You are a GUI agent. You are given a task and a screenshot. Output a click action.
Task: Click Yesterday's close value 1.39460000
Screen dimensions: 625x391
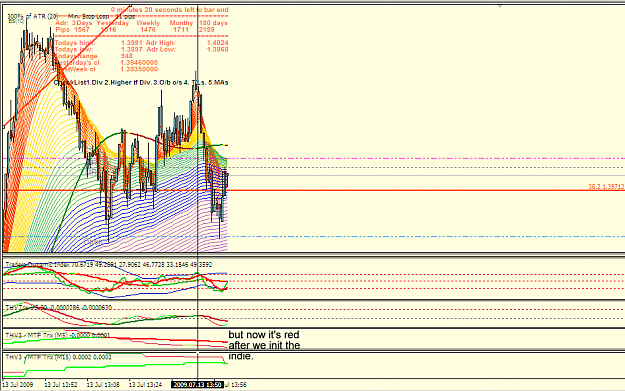click(139, 63)
